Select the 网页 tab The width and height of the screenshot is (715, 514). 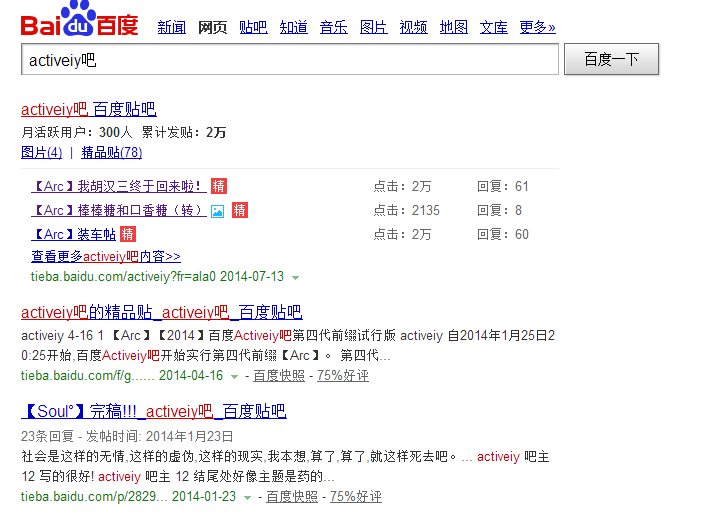pos(212,27)
